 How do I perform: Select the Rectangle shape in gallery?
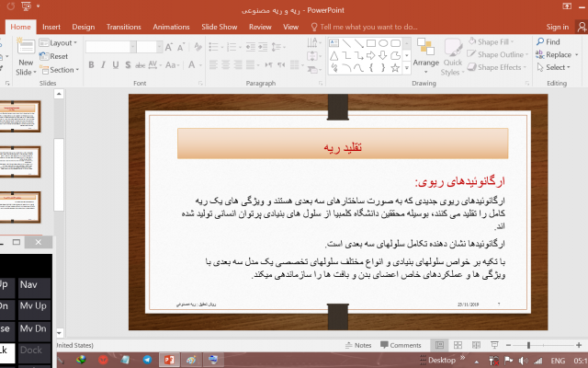coord(371,43)
